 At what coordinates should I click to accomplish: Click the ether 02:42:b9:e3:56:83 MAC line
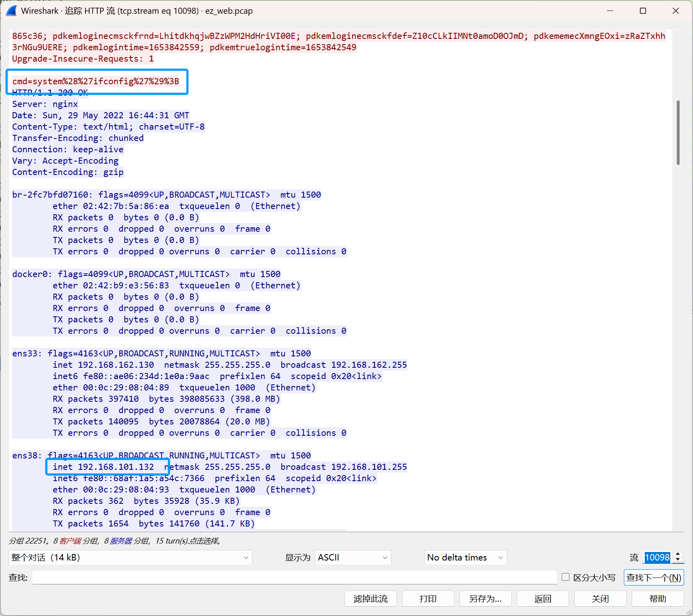177,286
